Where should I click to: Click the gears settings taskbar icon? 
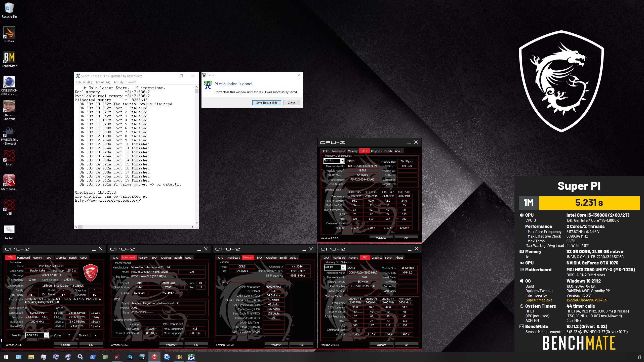click(80, 357)
